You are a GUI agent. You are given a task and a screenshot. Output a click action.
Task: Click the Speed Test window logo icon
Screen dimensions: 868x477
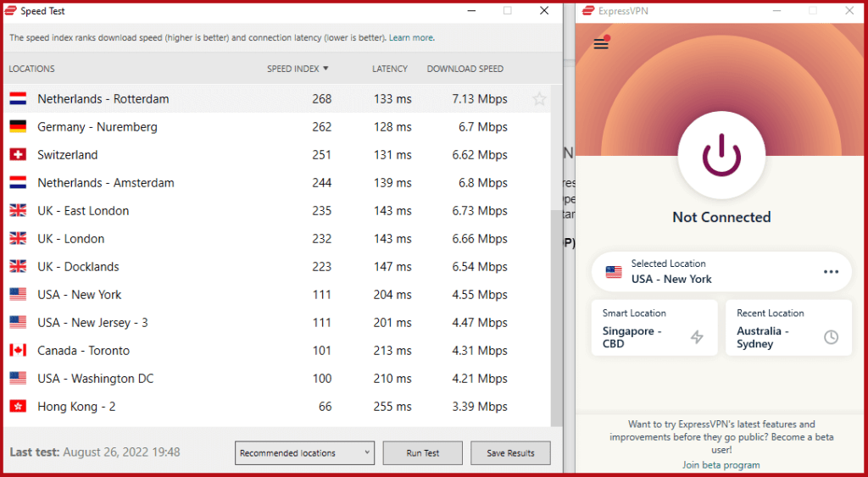(10, 11)
